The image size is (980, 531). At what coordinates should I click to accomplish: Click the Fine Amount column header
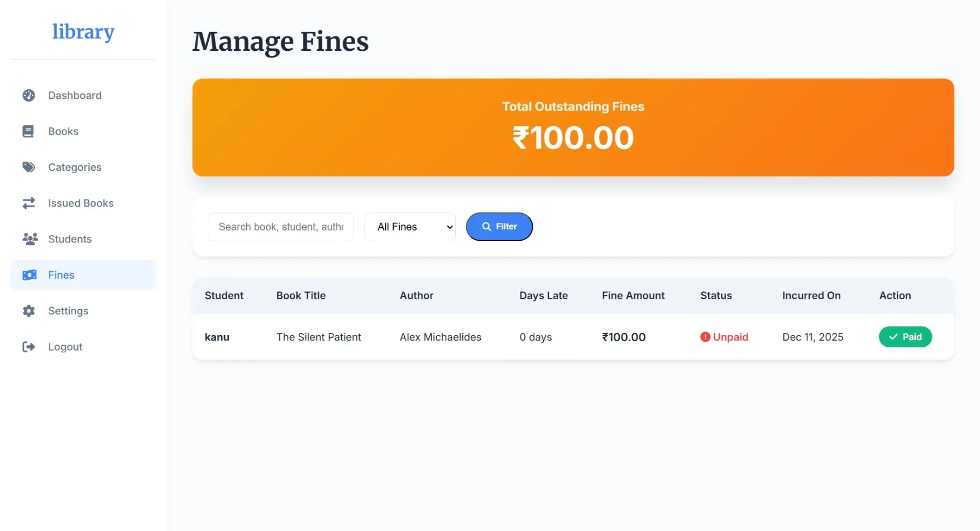coord(633,295)
